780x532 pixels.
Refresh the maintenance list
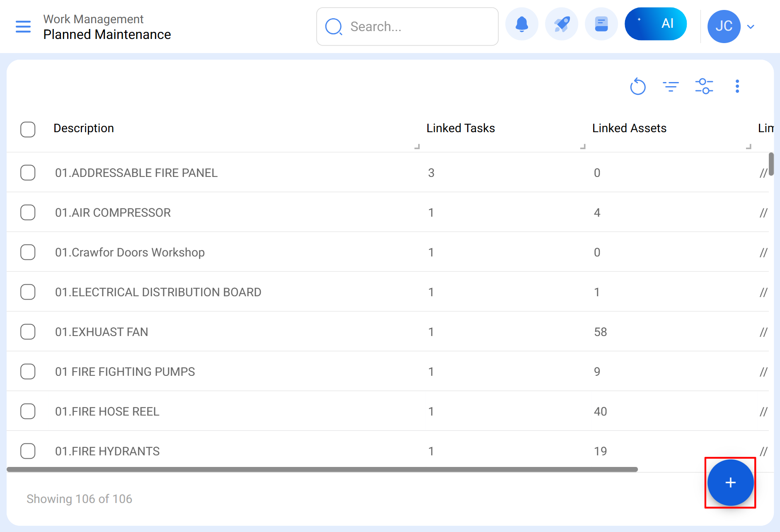click(637, 87)
